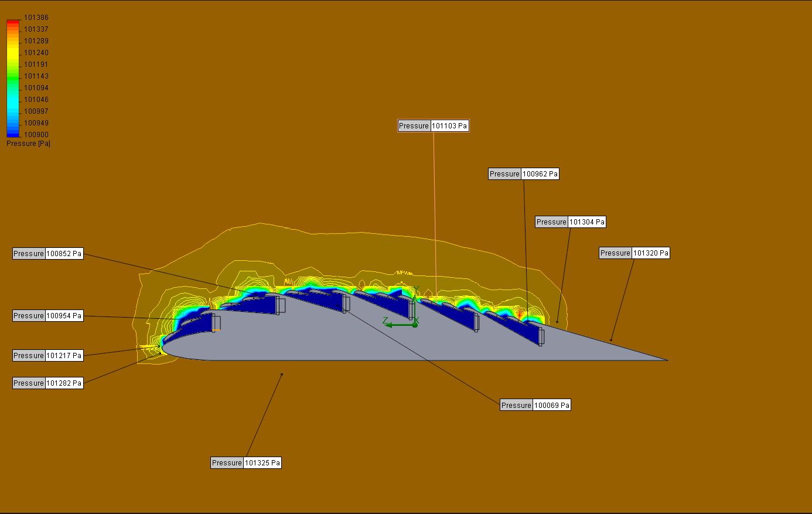
Task: Click the pressure color legend bar
Action: coord(13,78)
